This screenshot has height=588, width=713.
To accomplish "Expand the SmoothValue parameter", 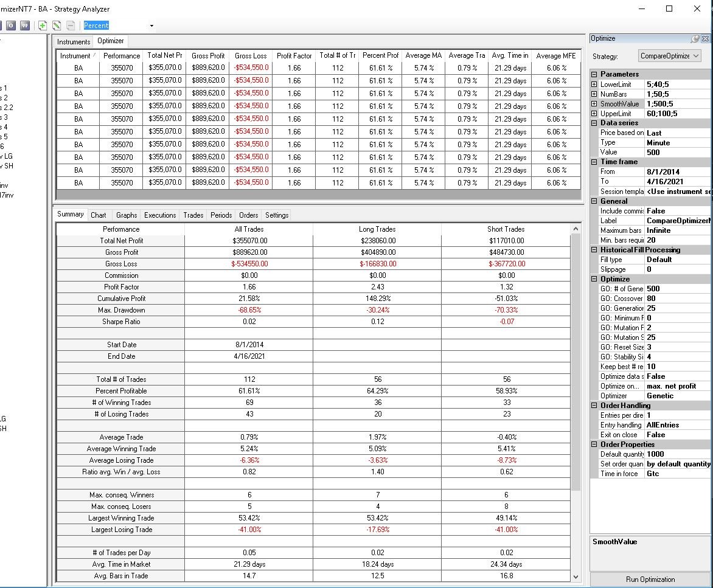I will click(x=594, y=103).
